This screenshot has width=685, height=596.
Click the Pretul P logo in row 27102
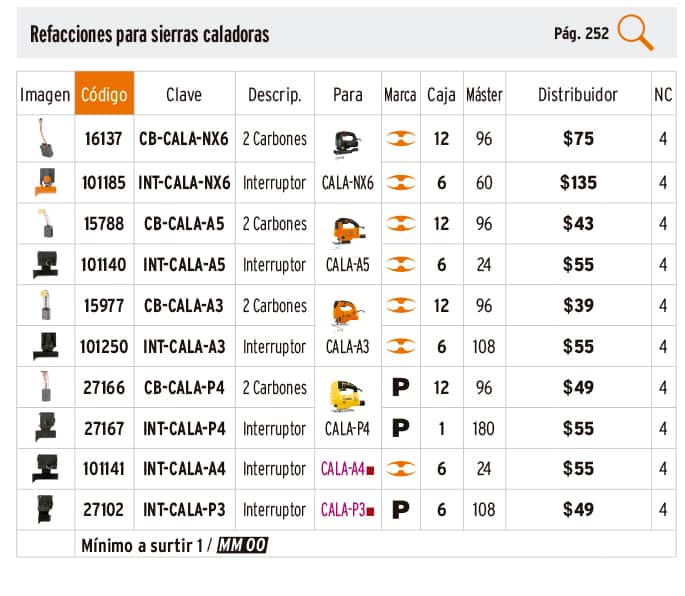coord(401,509)
